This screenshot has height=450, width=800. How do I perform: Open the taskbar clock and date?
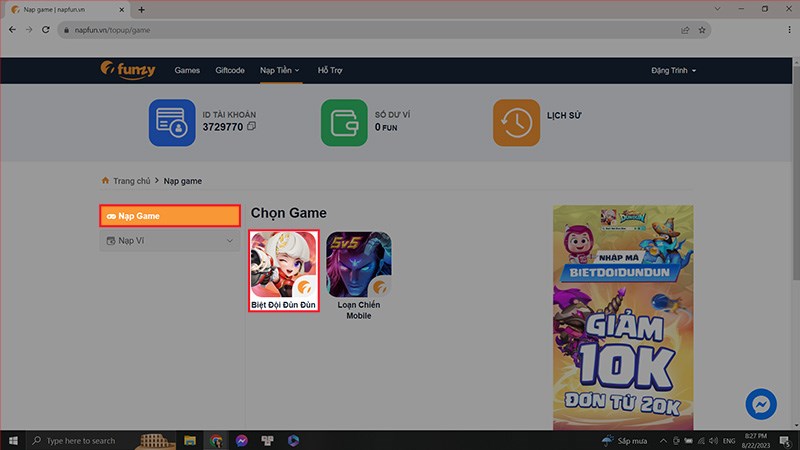coord(756,440)
